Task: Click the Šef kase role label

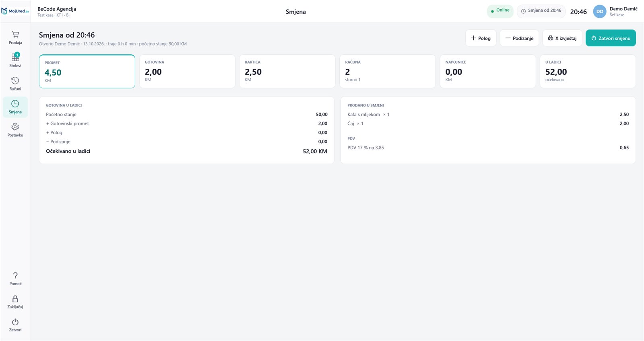Action: [617, 15]
